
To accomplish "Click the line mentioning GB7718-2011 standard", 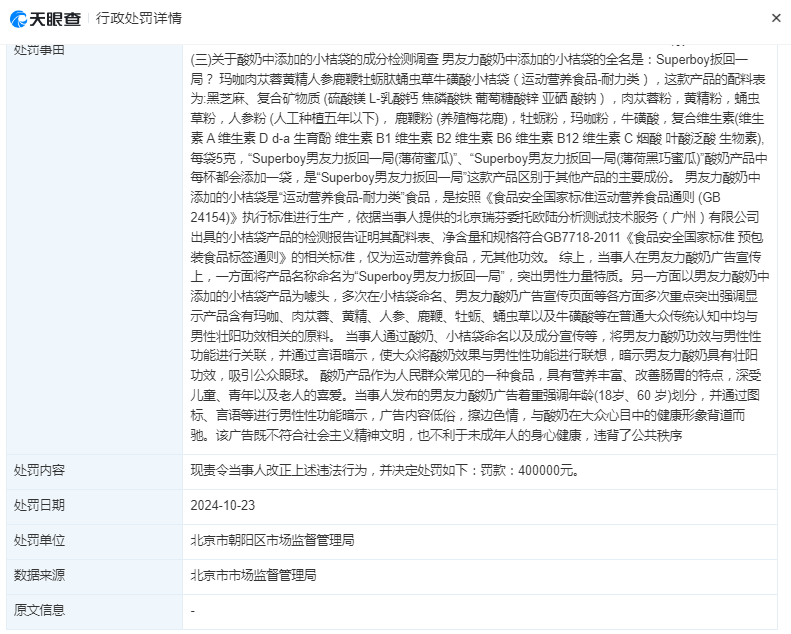I will tap(477, 237).
